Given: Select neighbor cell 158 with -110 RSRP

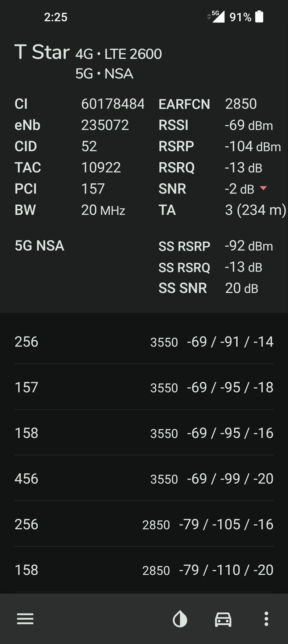Looking at the screenshot, I should coord(144,570).
